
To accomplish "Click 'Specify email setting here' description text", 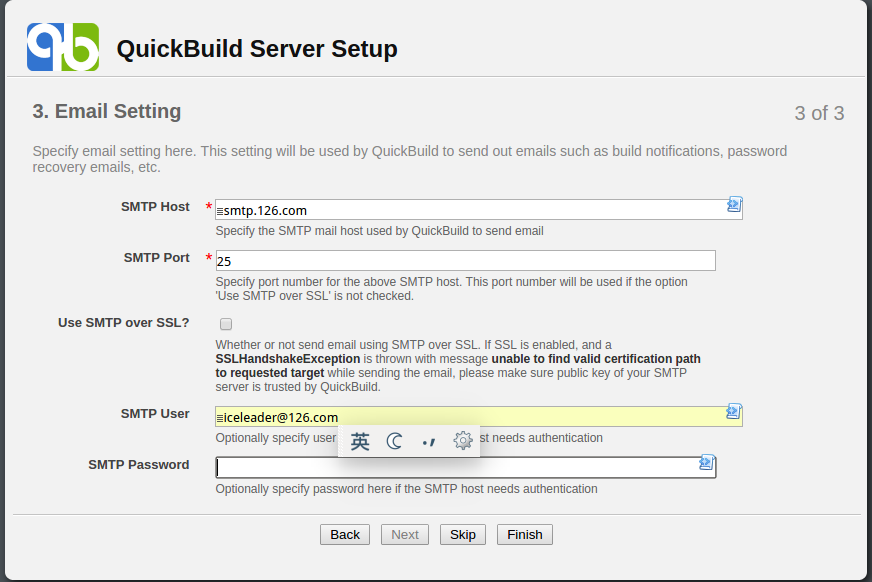I will [410, 159].
